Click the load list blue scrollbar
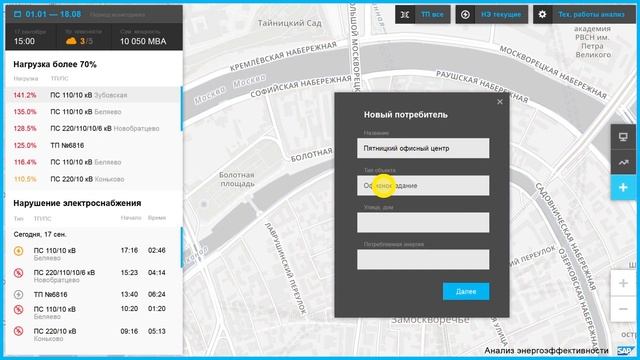 point(182,109)
